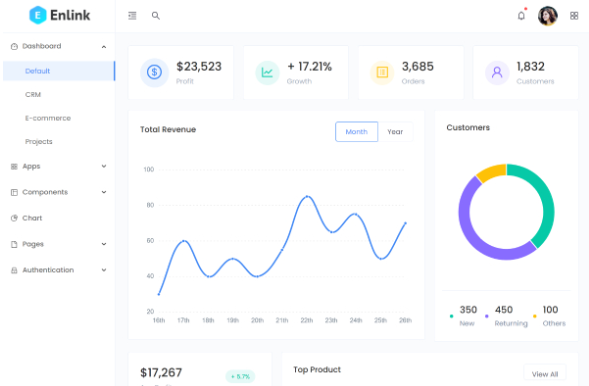Click the Dashboard gauge icon

pos(14,47)
